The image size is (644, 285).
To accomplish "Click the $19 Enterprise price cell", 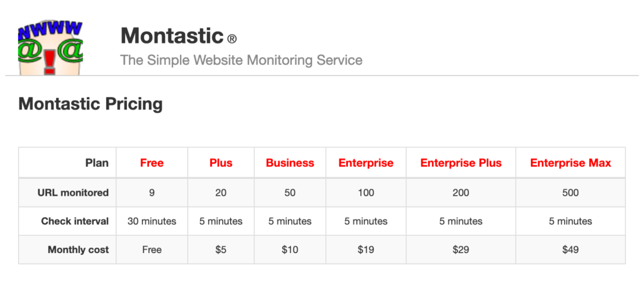I will pyautogui.click(x=366, y=250).
